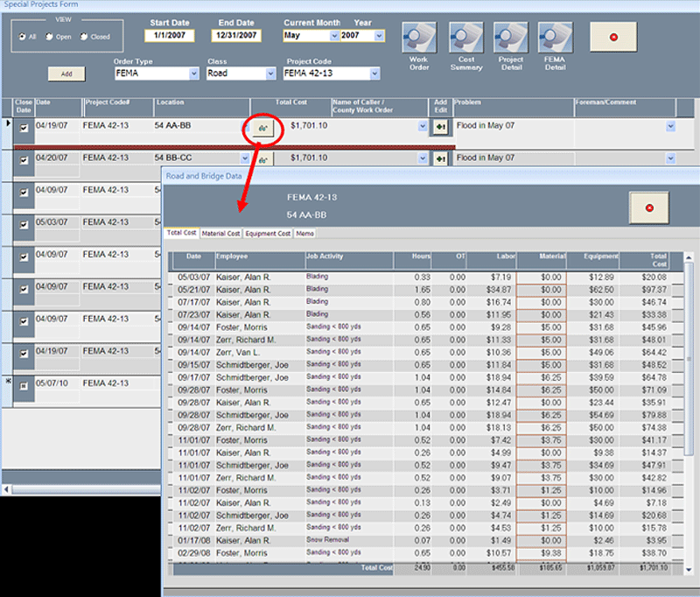Switch to the Equipment Cost tab

268,234
